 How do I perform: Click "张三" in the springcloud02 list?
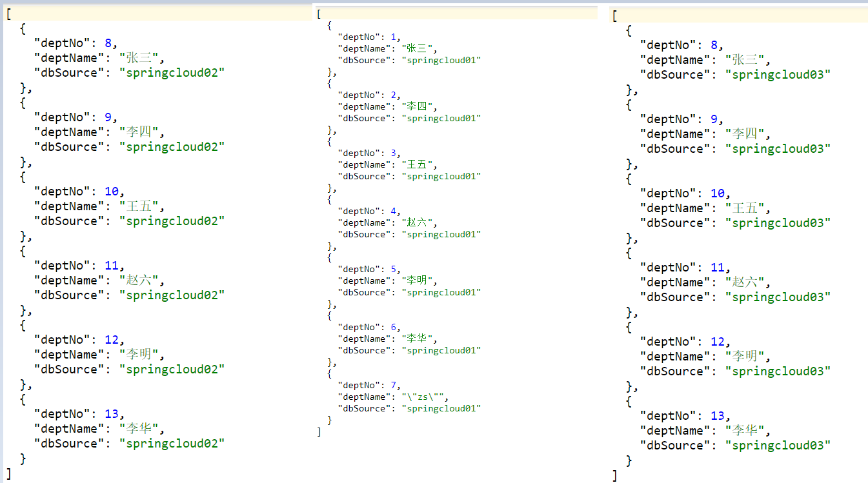click(x=139, y=58)
